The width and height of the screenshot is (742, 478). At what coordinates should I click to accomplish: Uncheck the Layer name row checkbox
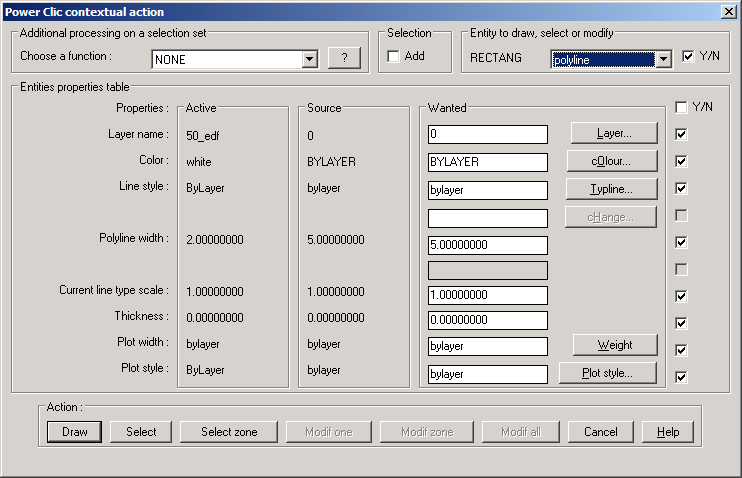tap(681, 134)
